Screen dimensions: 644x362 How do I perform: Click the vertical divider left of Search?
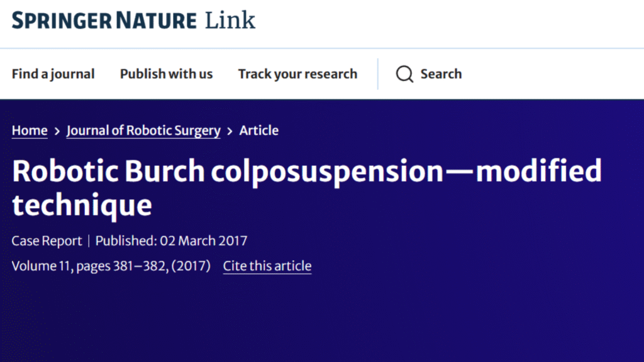378,74
